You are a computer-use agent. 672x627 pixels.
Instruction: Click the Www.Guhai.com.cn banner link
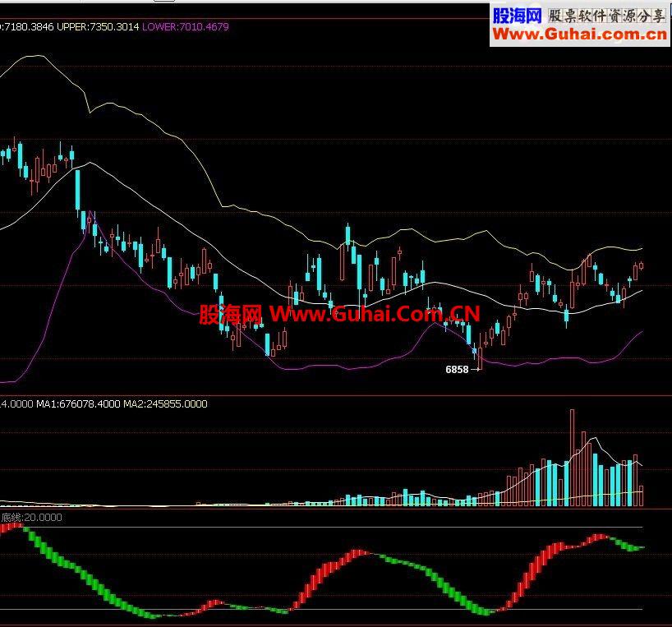pos(580,34)
